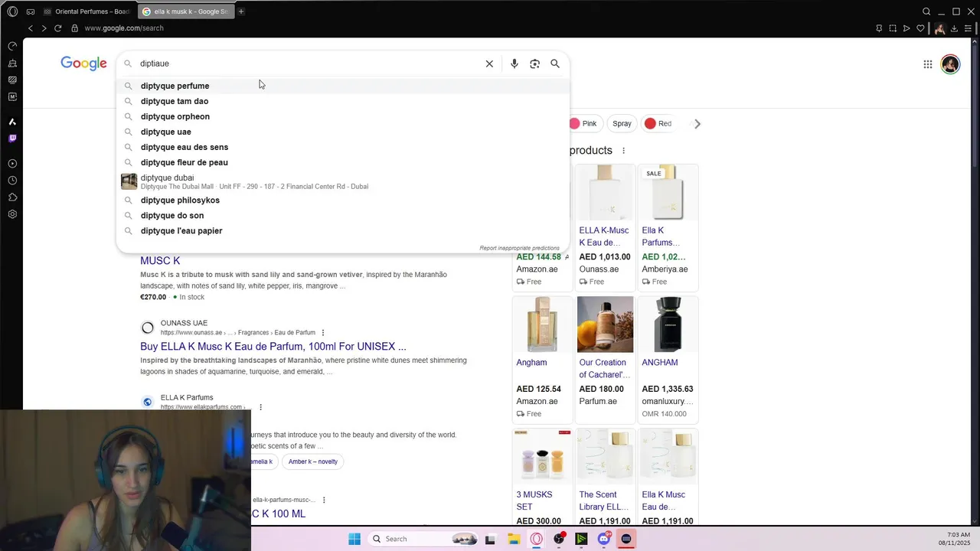Image resolution: width=980 pixels, height=551 pixels.
Task: Reload the current page
Action: (57, 28)
